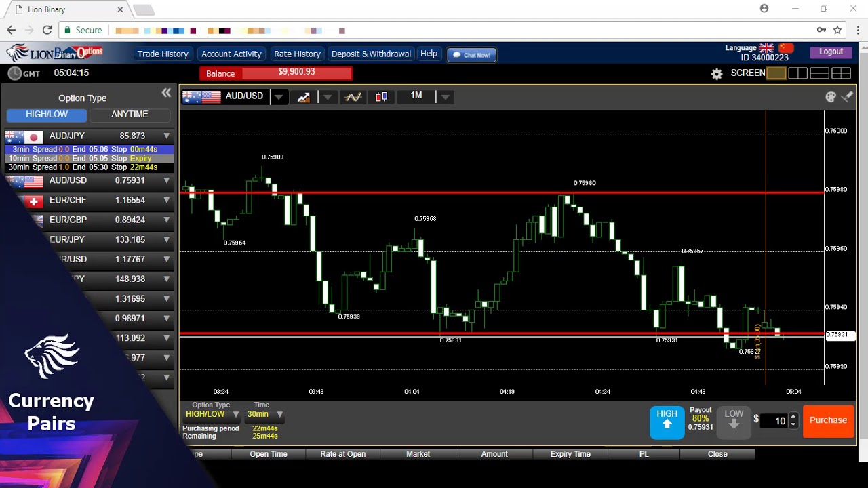Select 30min spread row for AUD/JPY
The height and width of the screenshot is (488, 868).
click(89, 167)
